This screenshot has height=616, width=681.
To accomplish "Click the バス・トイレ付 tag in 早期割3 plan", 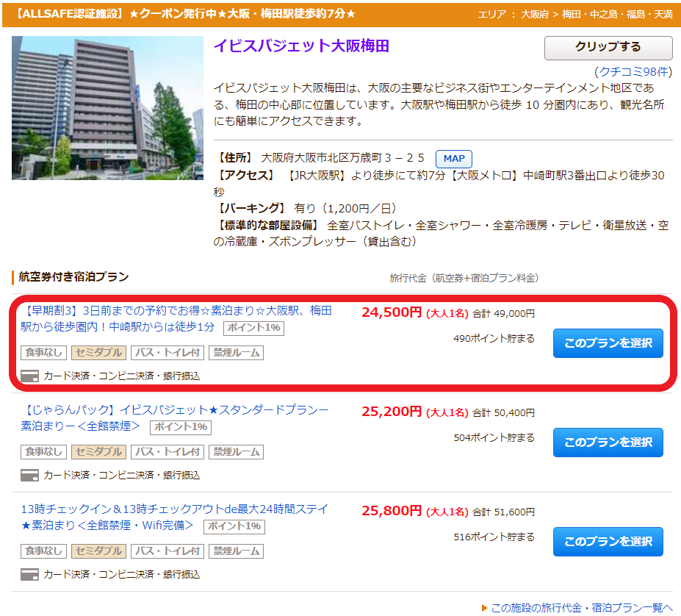I will [167, 353].
